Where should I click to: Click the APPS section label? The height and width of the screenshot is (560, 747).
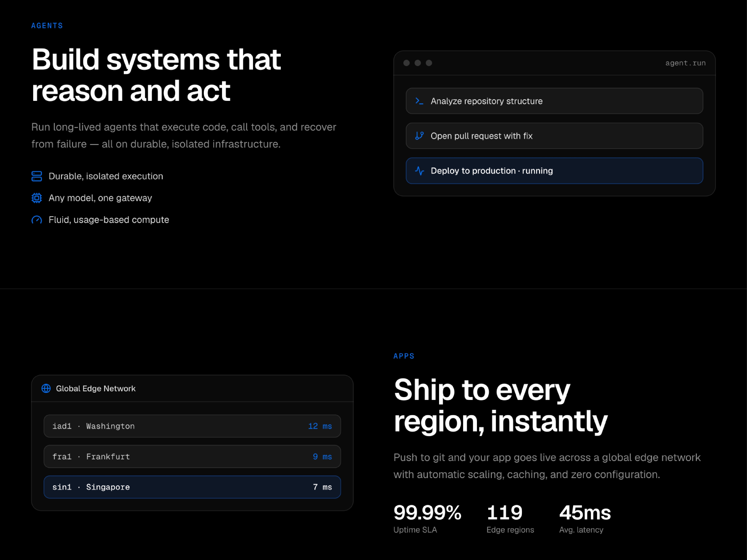[x=404, y=356]
